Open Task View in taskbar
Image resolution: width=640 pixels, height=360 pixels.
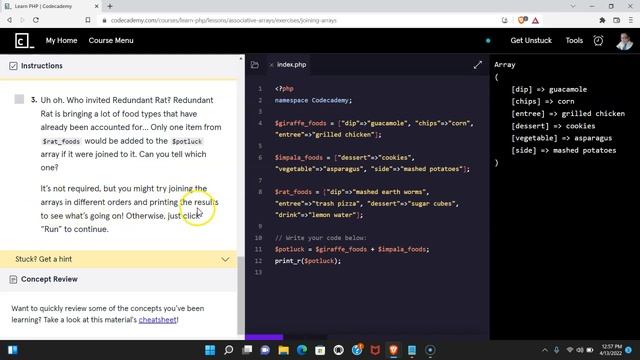pos(247,350)
